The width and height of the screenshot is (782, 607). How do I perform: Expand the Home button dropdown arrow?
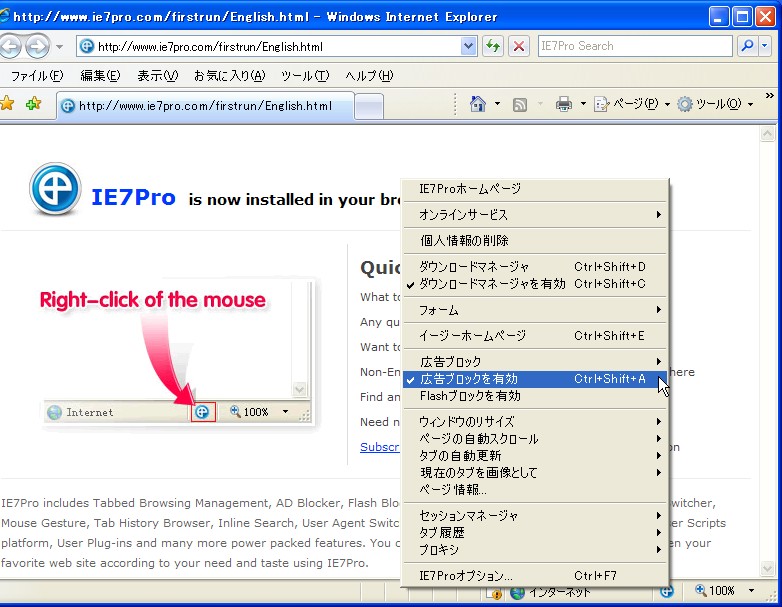coord(497,104)
